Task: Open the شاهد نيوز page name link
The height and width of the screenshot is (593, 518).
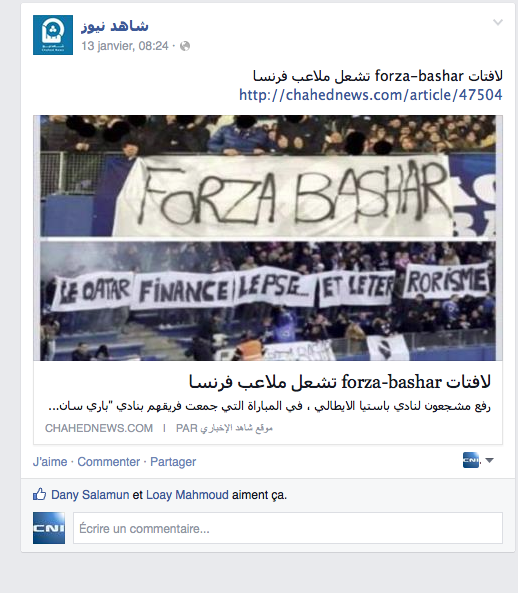Action: (x=115, y=26)
